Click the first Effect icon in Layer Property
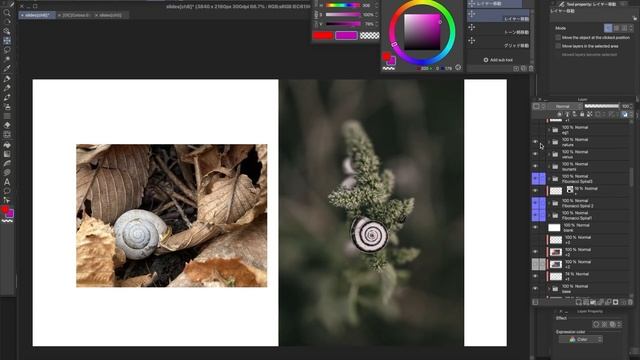This screenshot has width=640, height=360. (x=596, y=324)
